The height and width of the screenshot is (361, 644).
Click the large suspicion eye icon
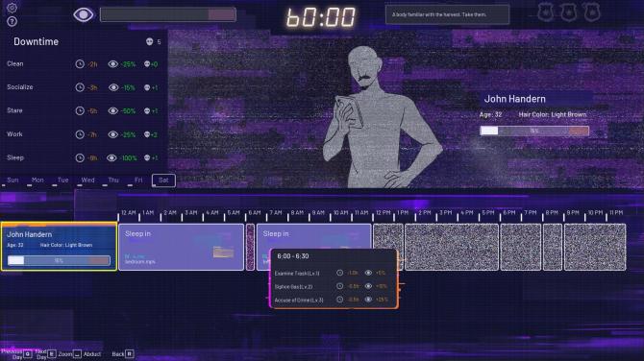point(84,14)
